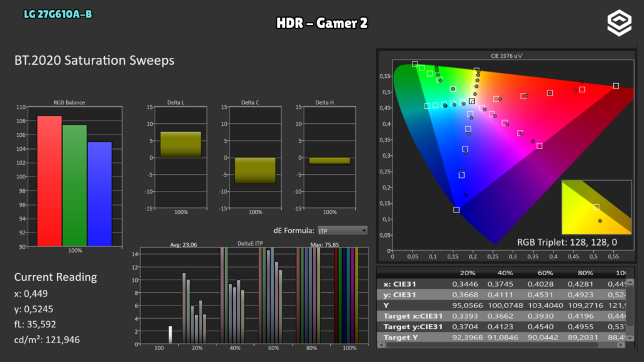Select the 80% column header
This screenshot has height=362, width=644.
586,273
